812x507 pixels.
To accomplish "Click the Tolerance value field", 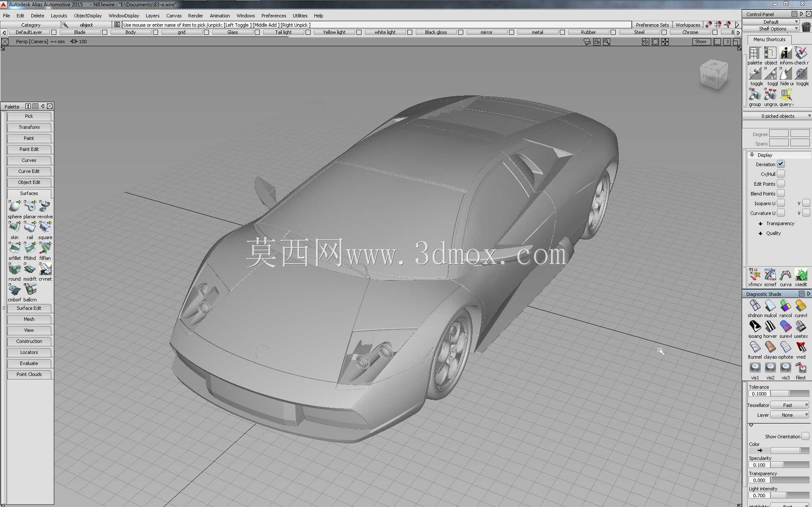I will 759,393.
